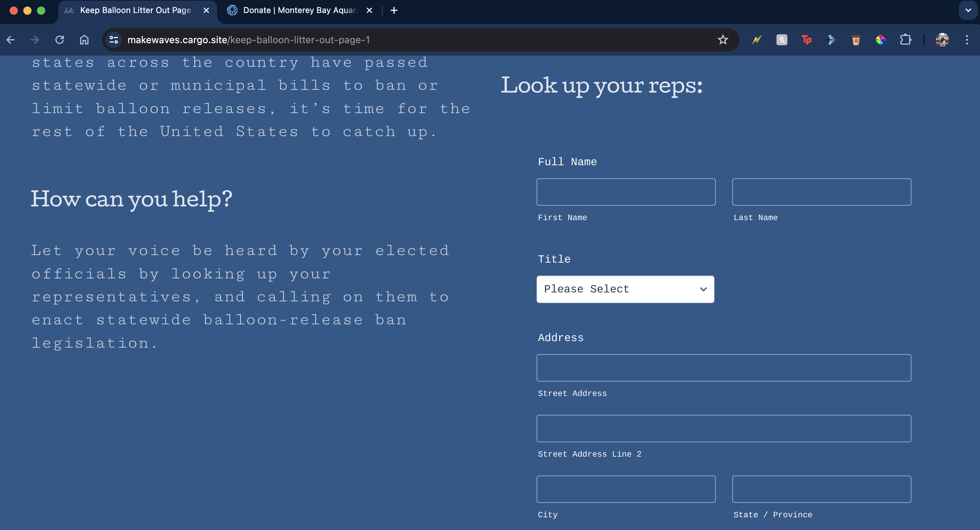Focus the Last Name field
This screenshot has height=530, width=980.
[822, 192]
